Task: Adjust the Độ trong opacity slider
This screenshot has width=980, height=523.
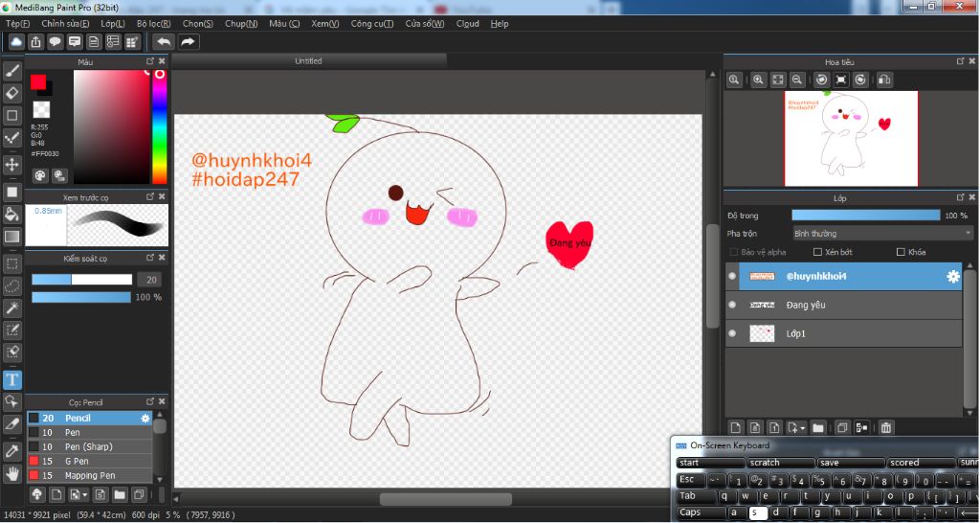Action: point(865,216)
